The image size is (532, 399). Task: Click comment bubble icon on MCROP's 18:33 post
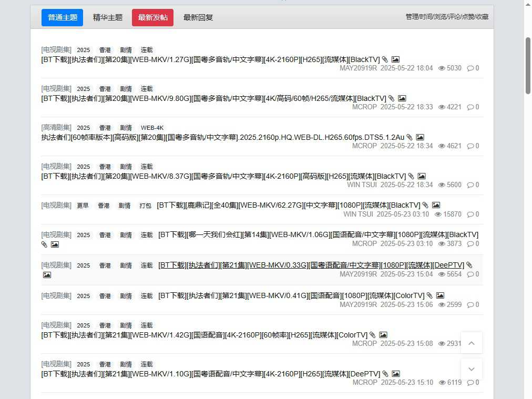point(469,107)
